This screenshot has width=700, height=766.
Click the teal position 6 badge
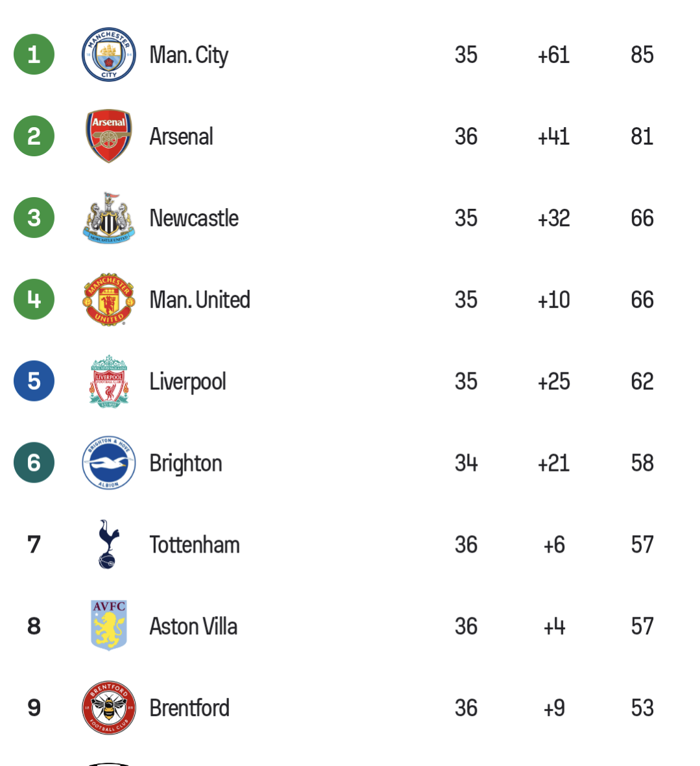pyautogui.click(x=34, y=462)
